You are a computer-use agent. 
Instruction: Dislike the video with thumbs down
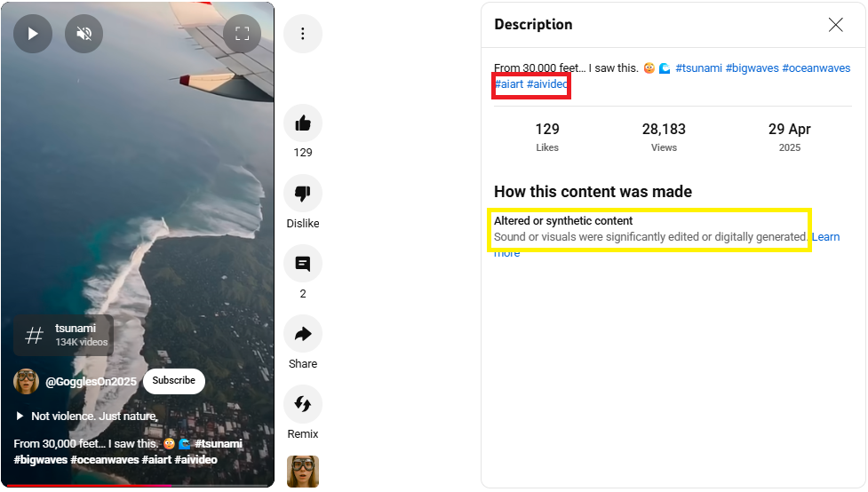click(303, 193)
